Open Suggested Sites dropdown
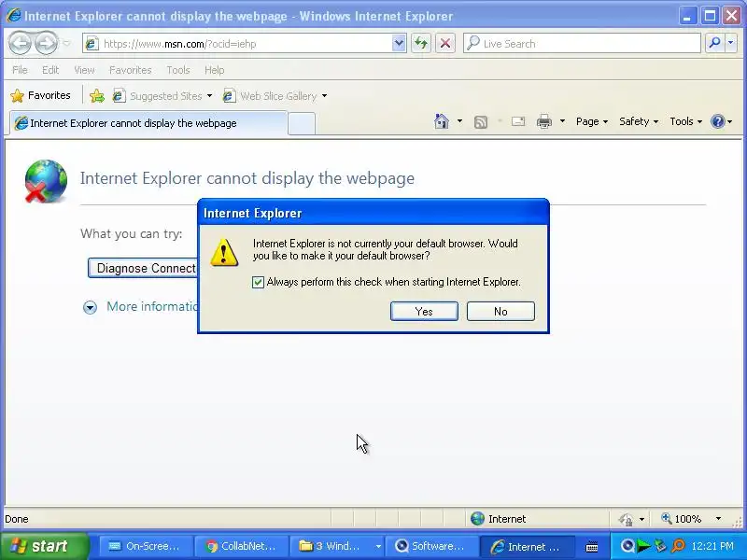747x560 pixels. tap(162, 96)
